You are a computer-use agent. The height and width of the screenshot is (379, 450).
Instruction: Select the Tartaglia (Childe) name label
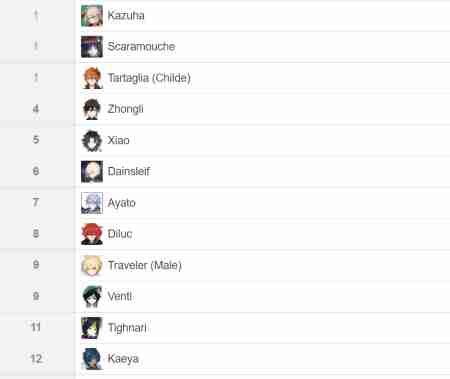pyautogui.click(x=149, y=78)
